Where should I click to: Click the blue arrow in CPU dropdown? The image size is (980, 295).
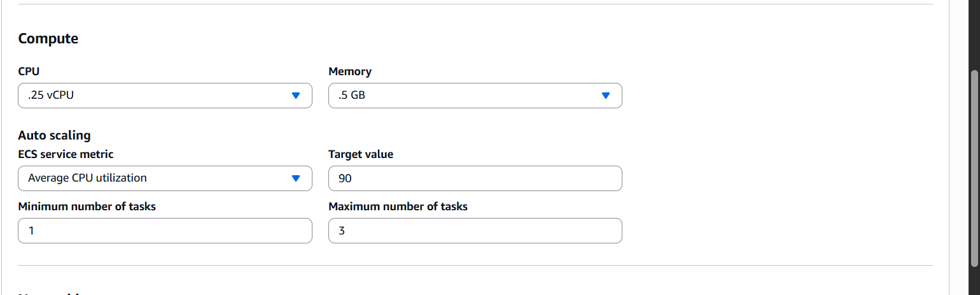295,96
